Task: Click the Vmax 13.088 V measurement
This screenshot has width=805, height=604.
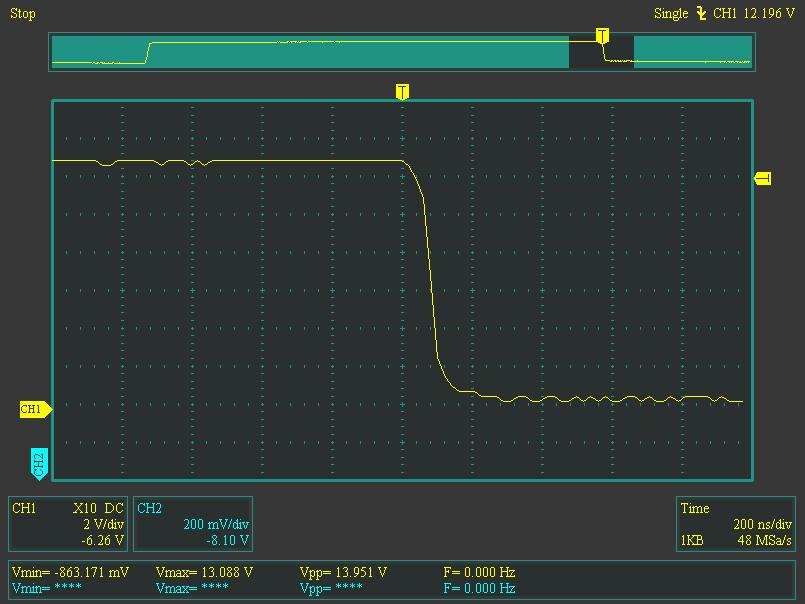Action: click(x=204, y=572)
